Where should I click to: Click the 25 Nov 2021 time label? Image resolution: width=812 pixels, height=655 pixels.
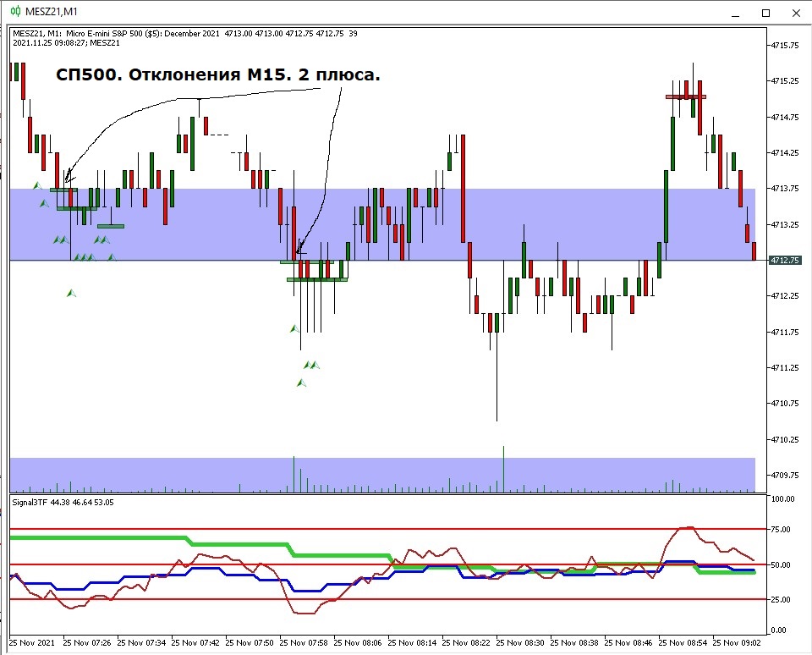pos(32,642)
